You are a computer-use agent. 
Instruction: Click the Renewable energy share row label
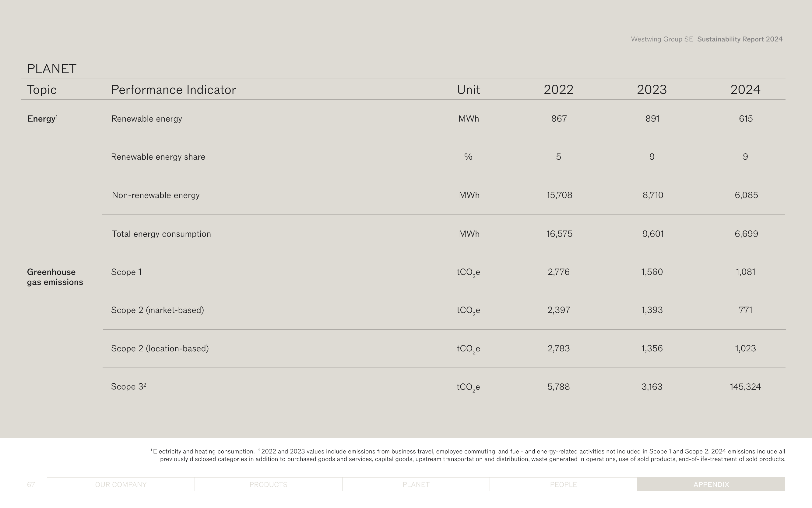pyautogui.click(x=158, y=157)
